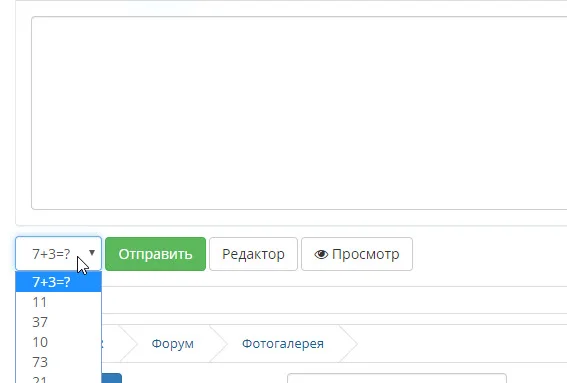The width and height of the screenshot is (567, 383).
Task: Pick 10 from the captcha dropdown list
Action: 59,342
